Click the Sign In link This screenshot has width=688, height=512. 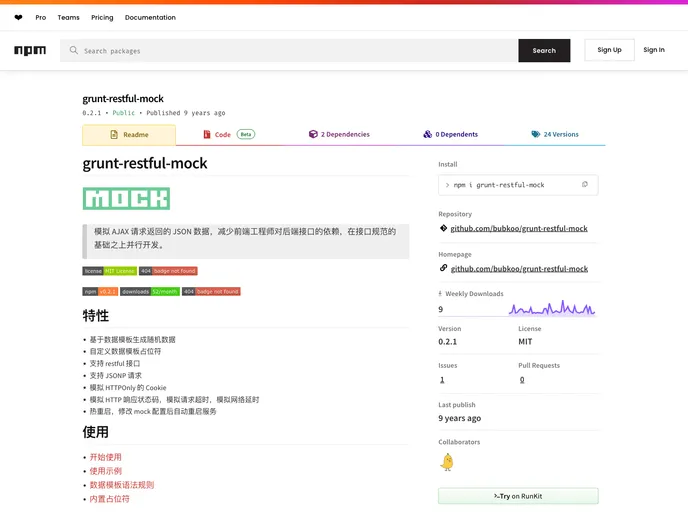click(654, 50)
